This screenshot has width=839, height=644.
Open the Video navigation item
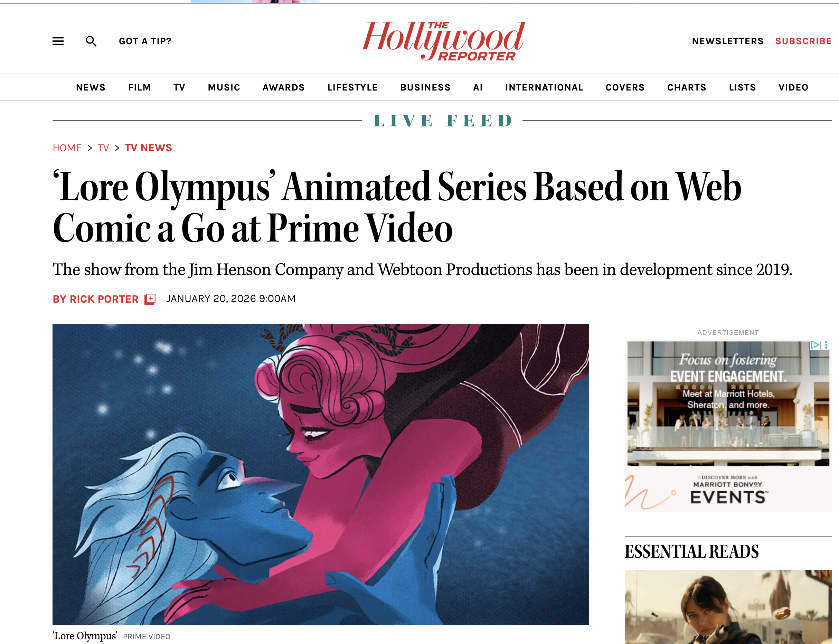pyautogui.click(x=793, y=87)
